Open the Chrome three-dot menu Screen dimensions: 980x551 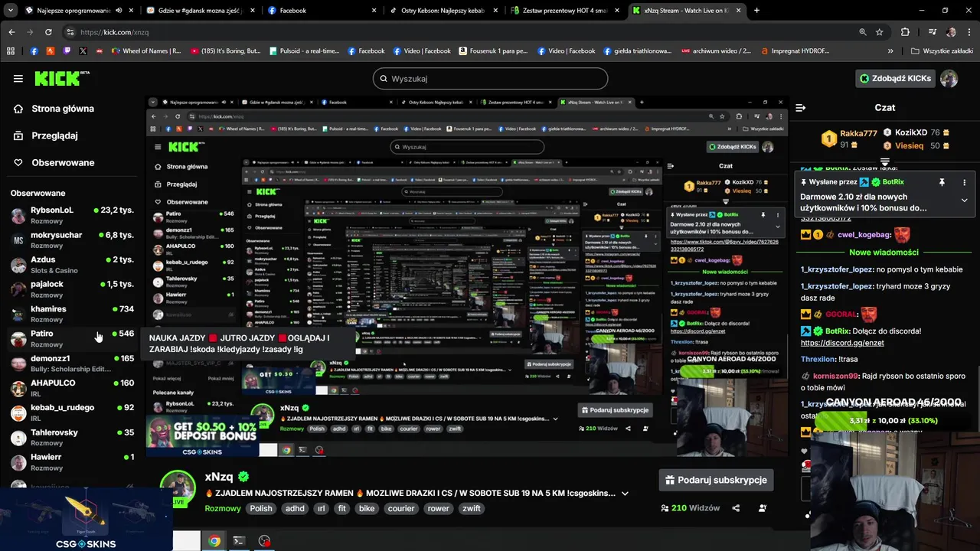(968, 32)
